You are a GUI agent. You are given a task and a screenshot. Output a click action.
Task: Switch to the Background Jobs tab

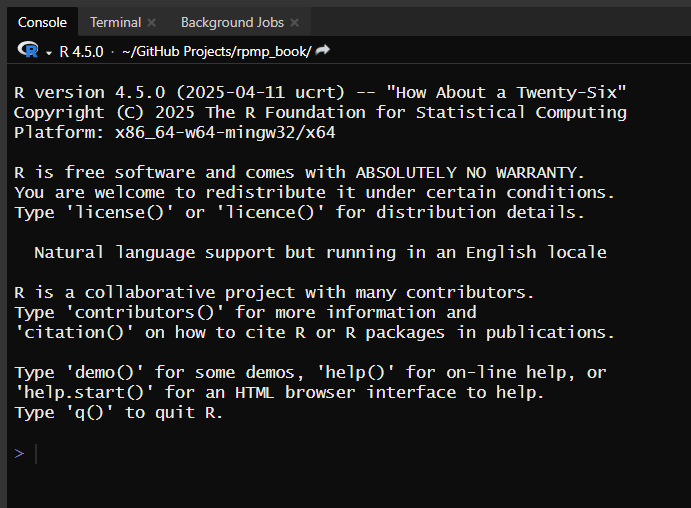pyautogui.click(x=232, y=22)
